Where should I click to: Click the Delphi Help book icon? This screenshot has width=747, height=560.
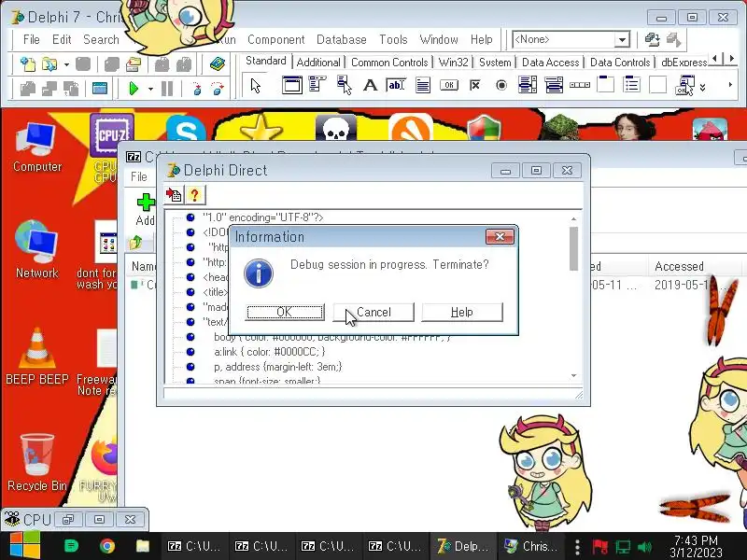pos(218,63)
